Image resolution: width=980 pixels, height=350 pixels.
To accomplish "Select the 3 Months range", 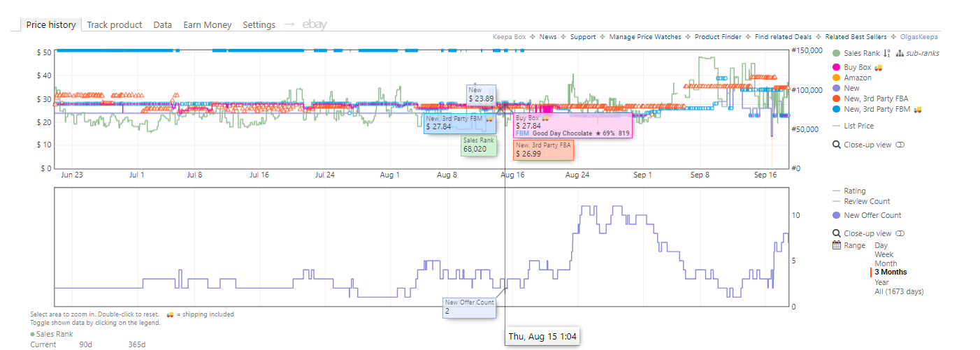I will [891, 272].
